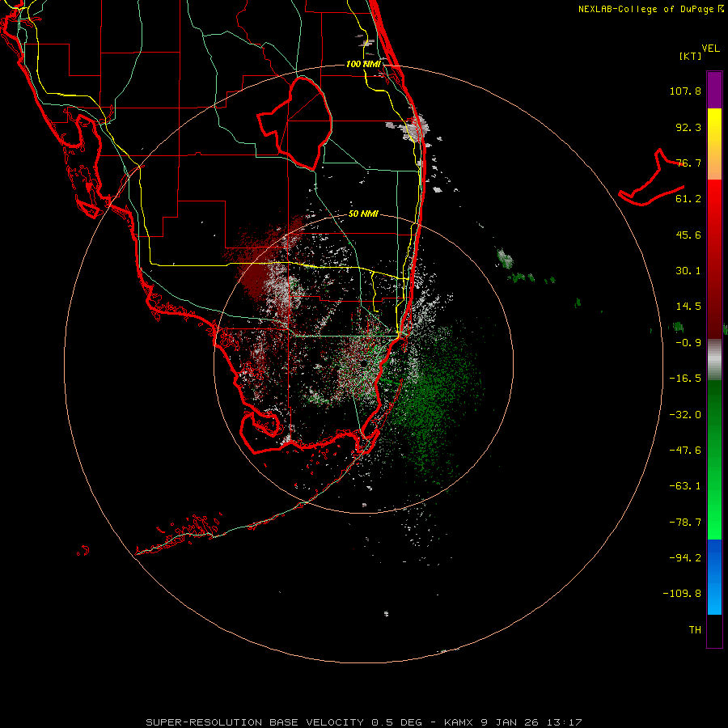Click the 45.6 velocity scale label
Viewport: 728px width, 728px height.
click(688, 235)
